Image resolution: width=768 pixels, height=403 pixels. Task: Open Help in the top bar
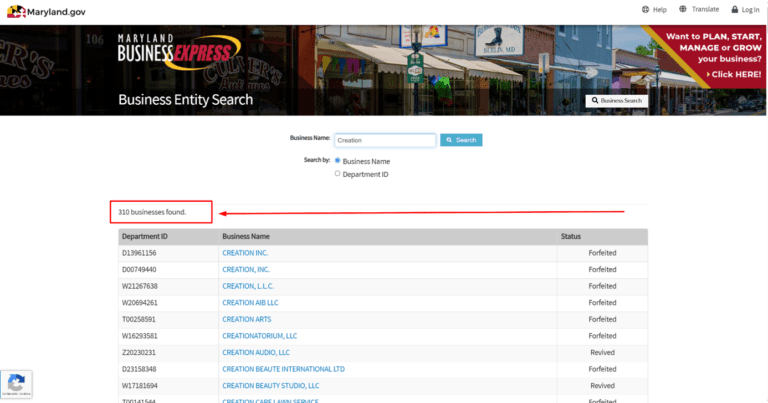click(654, 9)
